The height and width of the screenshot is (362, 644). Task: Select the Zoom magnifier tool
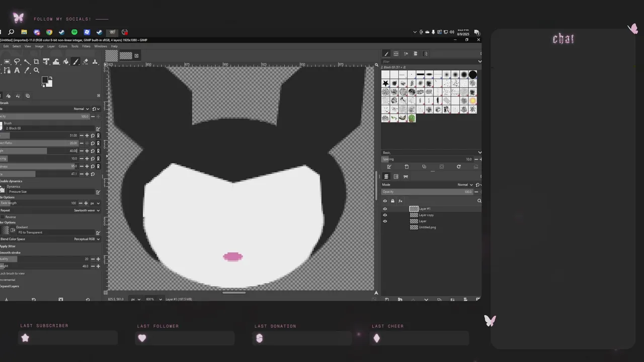coord(36,70)
